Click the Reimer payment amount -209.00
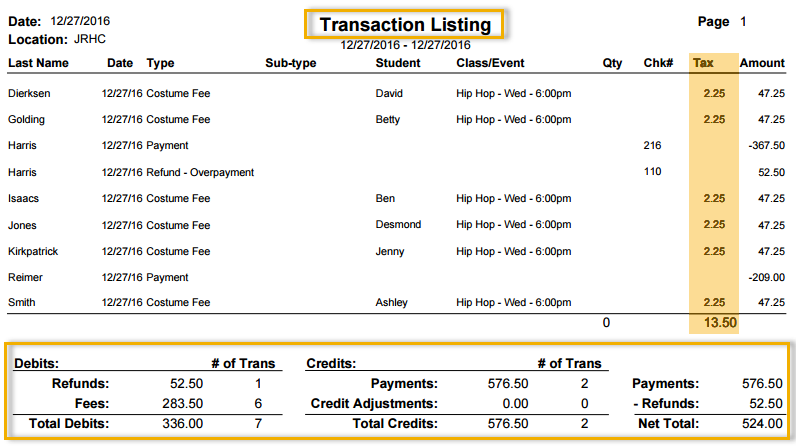Image resolution: width=796 pixels, height=447 pixels. [x=767, y=278]
